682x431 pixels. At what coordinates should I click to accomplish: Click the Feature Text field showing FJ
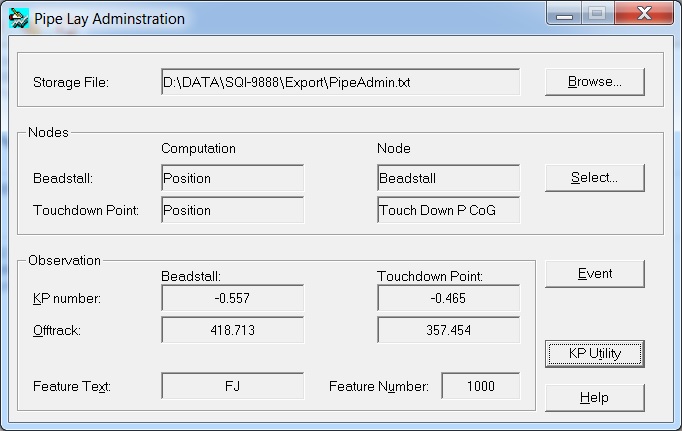(232, 386)
